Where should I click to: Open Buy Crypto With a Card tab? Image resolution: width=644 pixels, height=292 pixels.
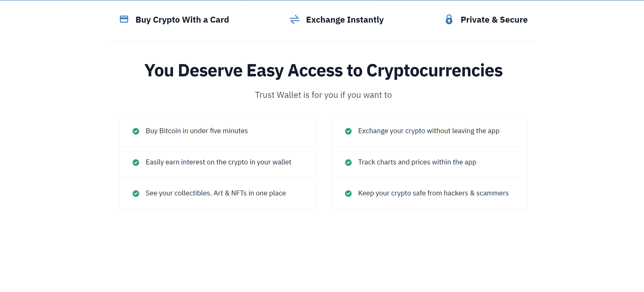point(182,20)
